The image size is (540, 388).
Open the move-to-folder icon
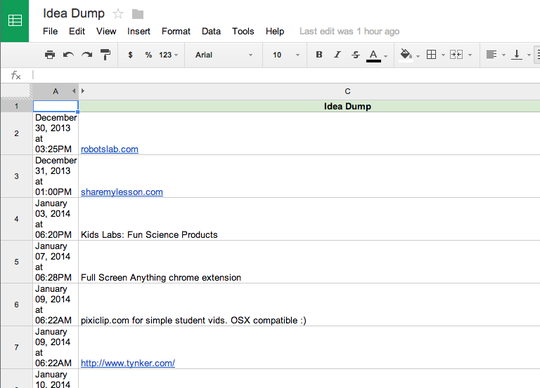(137, 14)
